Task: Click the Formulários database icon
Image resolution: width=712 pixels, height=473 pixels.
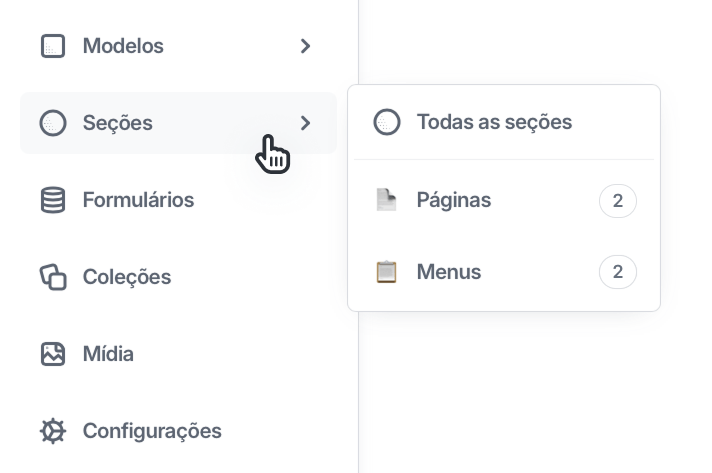Action: (53, 200)
